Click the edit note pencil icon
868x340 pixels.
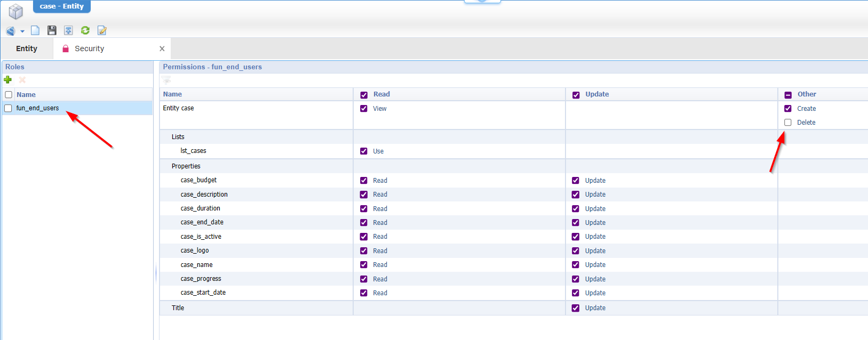(x=102, y=31)
